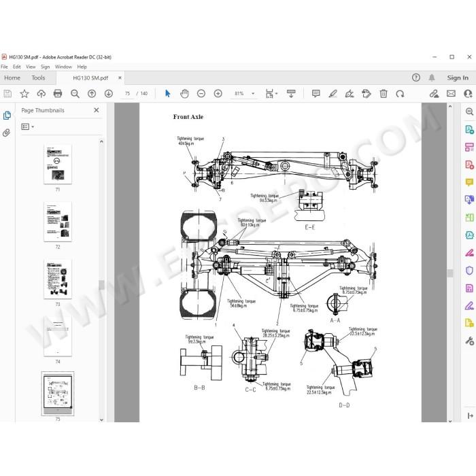Open More Tools wrench in the right pane

point(469,341)
